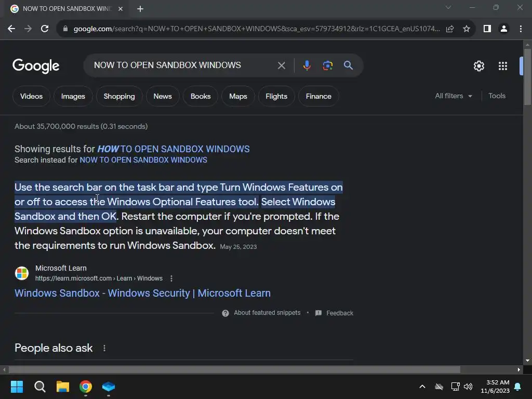
Task: Switch to News results
Action: click(x=163, y=96)
